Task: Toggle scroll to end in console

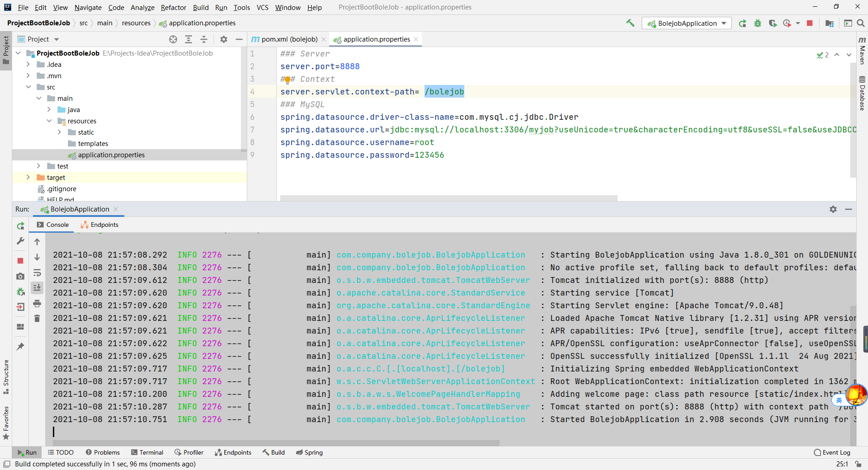Action: [37, 287]
